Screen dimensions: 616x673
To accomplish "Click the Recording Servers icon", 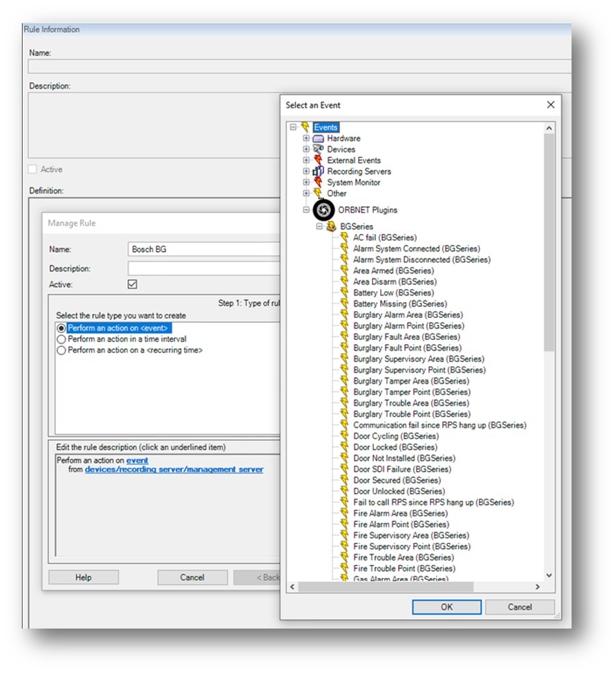I will pos(319,171).
